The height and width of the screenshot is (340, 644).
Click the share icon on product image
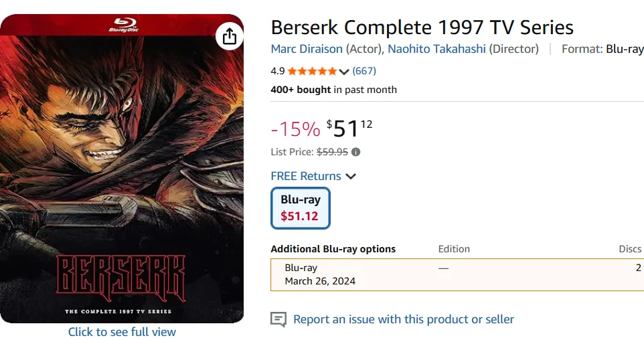coord(229,36)
